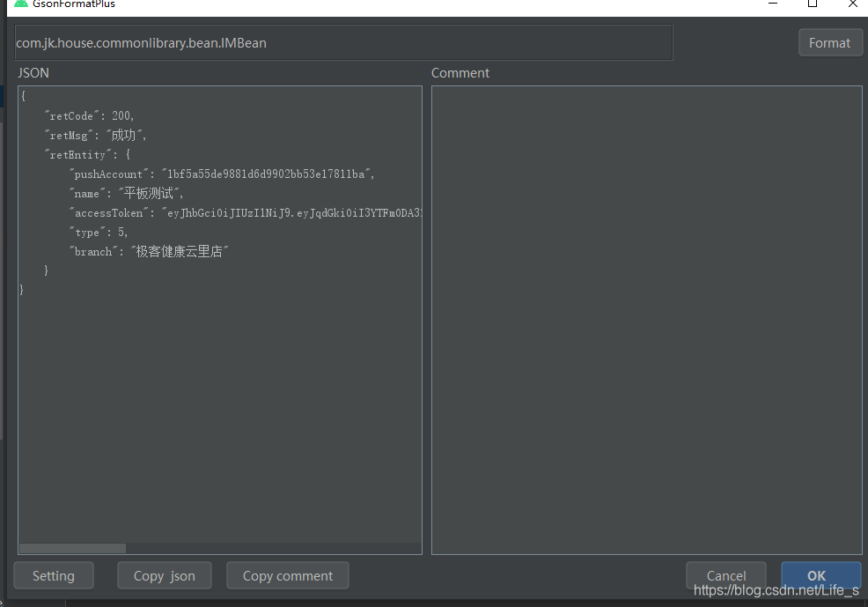Open the Setting dialog
The height and width of the screenshot is (607, 868).
point(53,575)
